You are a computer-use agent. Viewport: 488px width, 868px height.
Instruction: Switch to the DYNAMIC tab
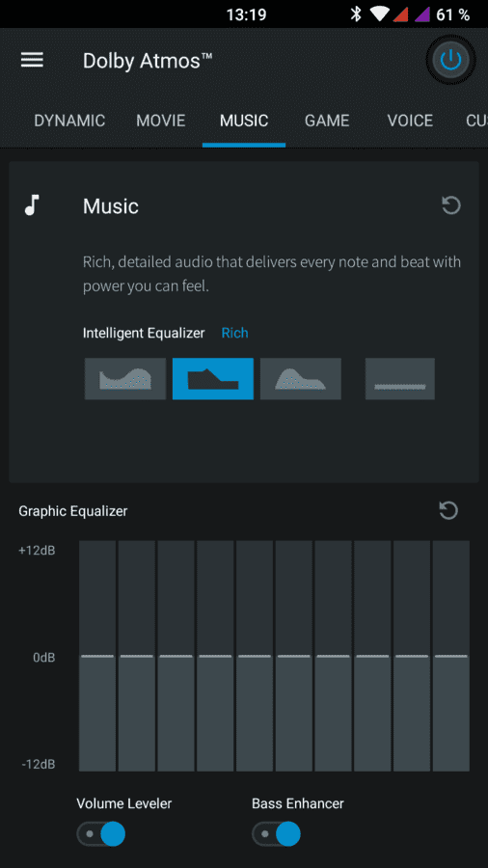(69, 121)
